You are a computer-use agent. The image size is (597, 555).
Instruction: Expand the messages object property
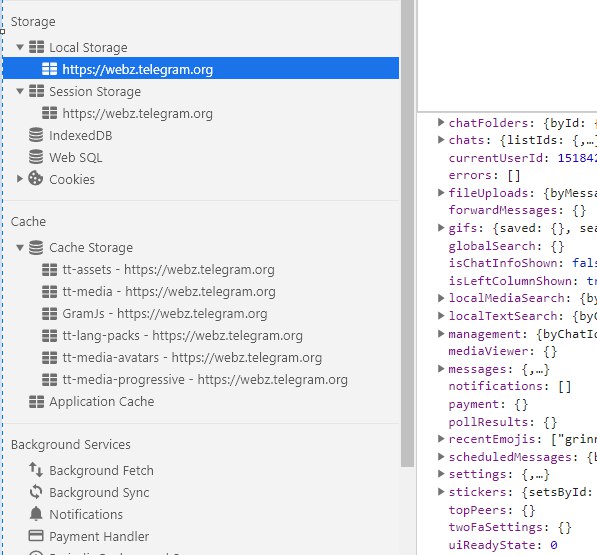441,369
